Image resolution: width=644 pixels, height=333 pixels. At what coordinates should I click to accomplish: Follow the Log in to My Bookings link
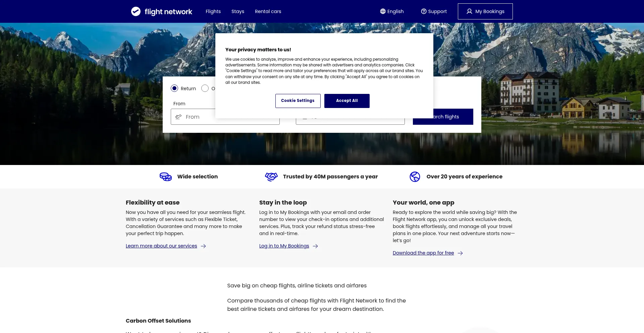click(x=284, y=246)
